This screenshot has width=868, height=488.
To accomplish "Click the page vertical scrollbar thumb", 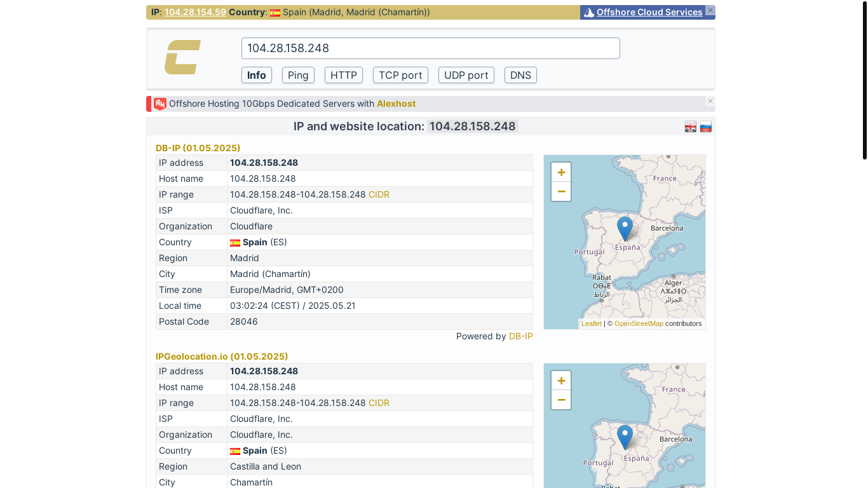I will click(864, 80).
